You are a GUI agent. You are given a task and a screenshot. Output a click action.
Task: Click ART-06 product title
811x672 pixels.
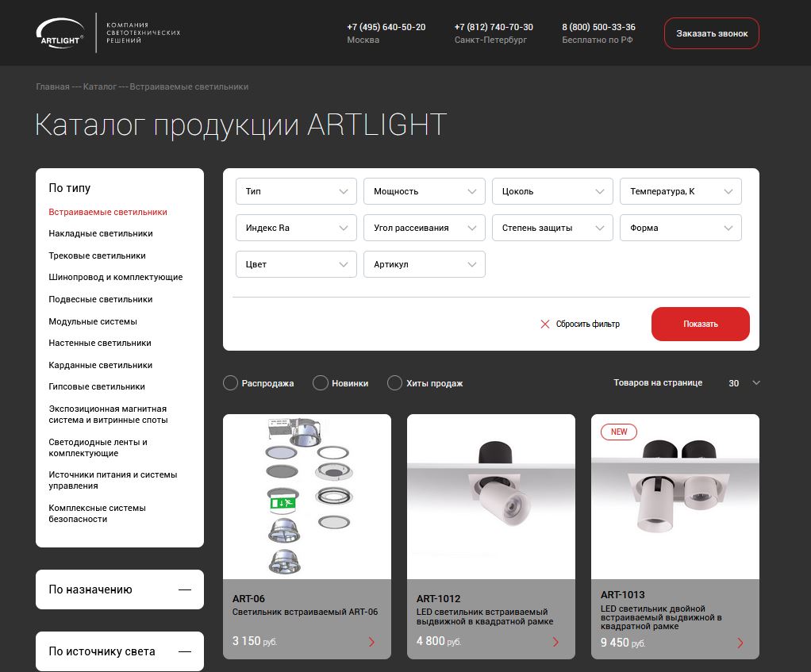(248, 598)
